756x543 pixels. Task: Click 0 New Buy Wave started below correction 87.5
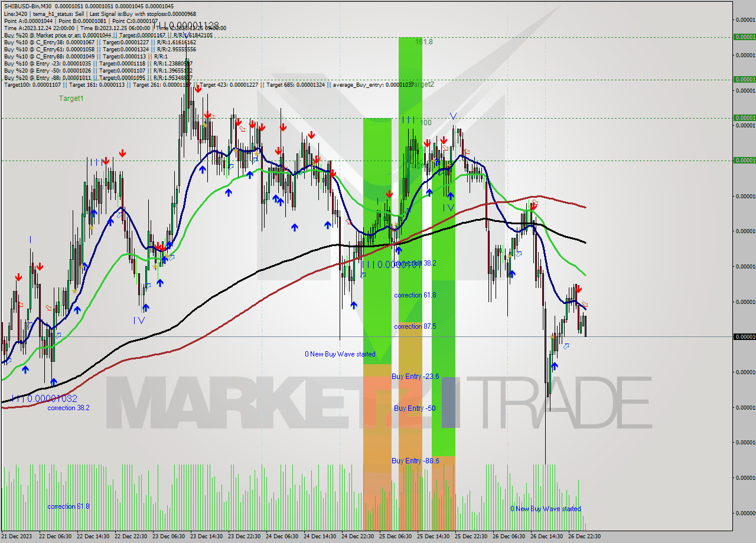[340, 354]
